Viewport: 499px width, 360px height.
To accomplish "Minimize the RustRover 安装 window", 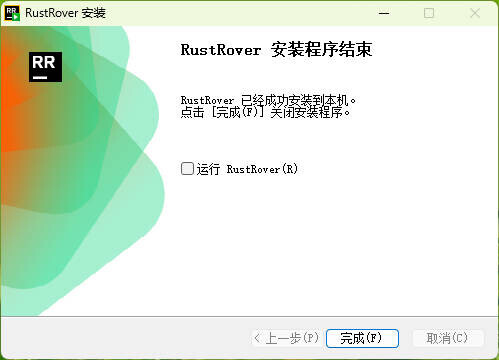I will point(384,13).
